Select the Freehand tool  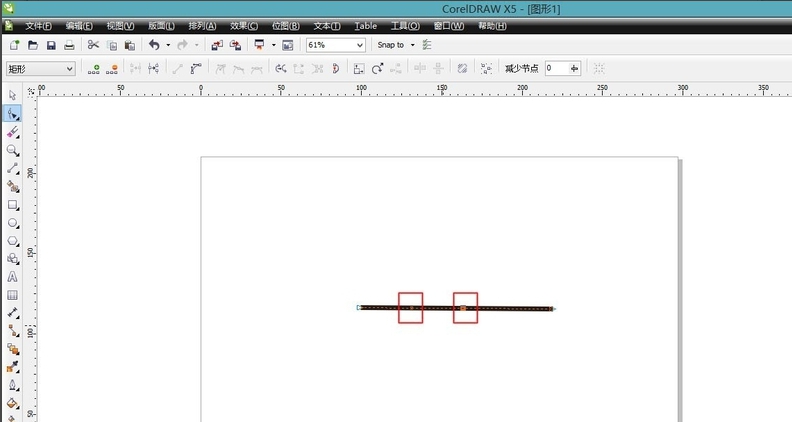[13, 169]
